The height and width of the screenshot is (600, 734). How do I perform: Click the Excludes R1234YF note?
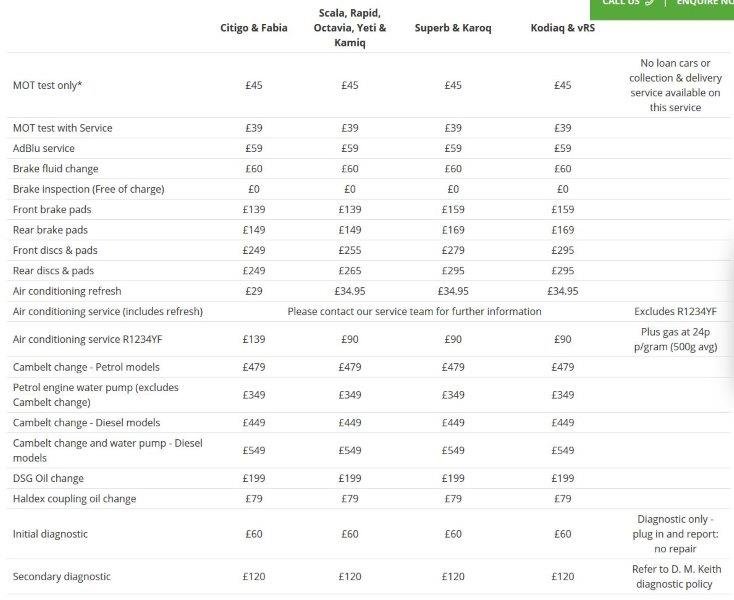(675, 311)
